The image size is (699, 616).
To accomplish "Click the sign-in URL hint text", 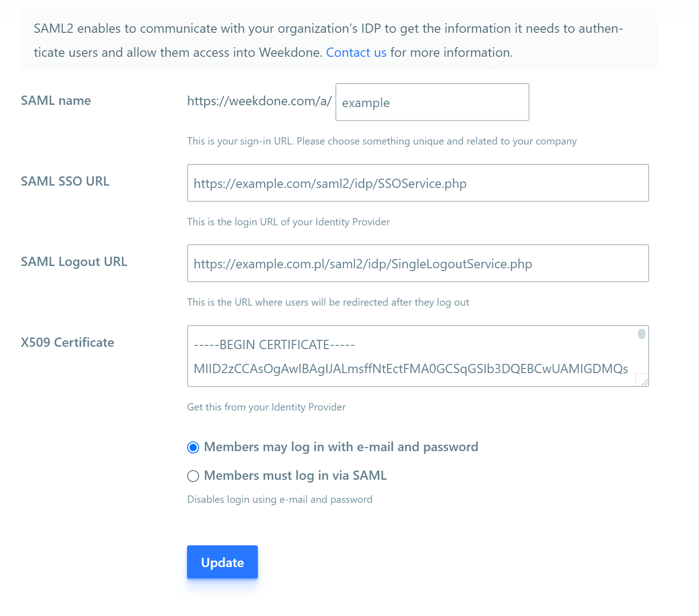I will click(382, 141).
